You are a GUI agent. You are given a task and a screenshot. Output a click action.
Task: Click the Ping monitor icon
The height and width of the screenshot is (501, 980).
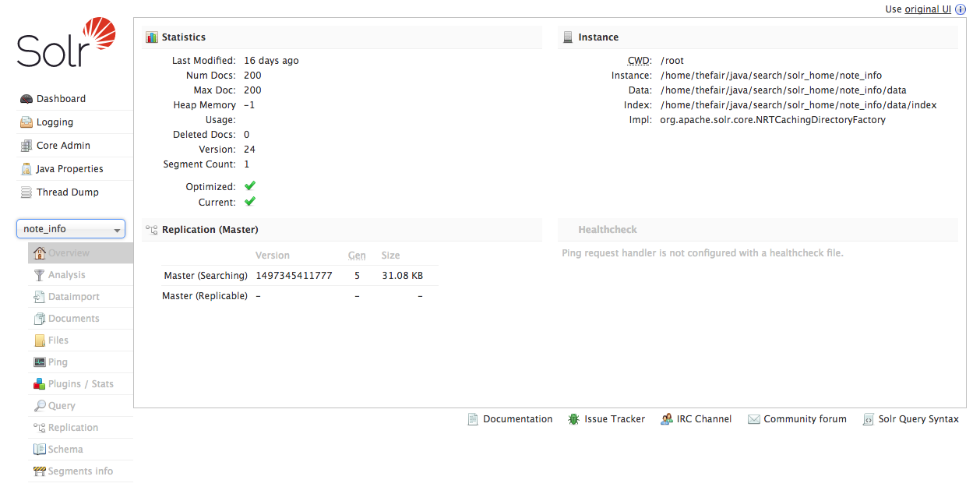pos(39,362)
